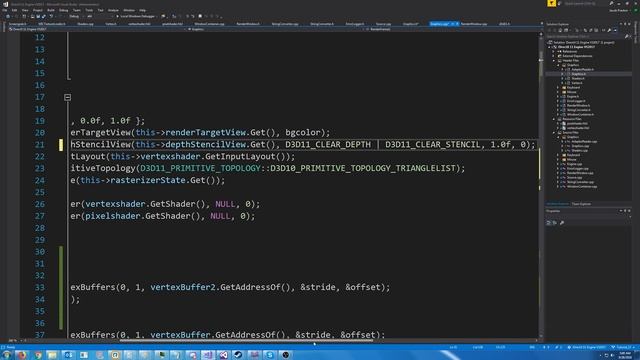Expand the References node
The image size is (640, 360).
[x=553, y=51]
